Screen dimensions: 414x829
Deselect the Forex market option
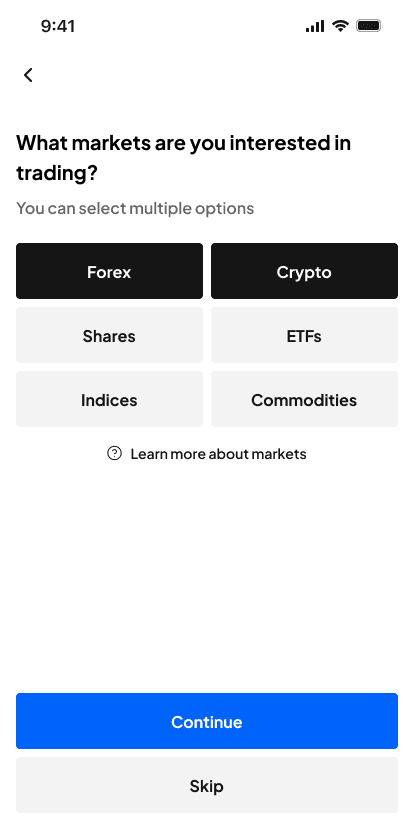pos(109,271)
